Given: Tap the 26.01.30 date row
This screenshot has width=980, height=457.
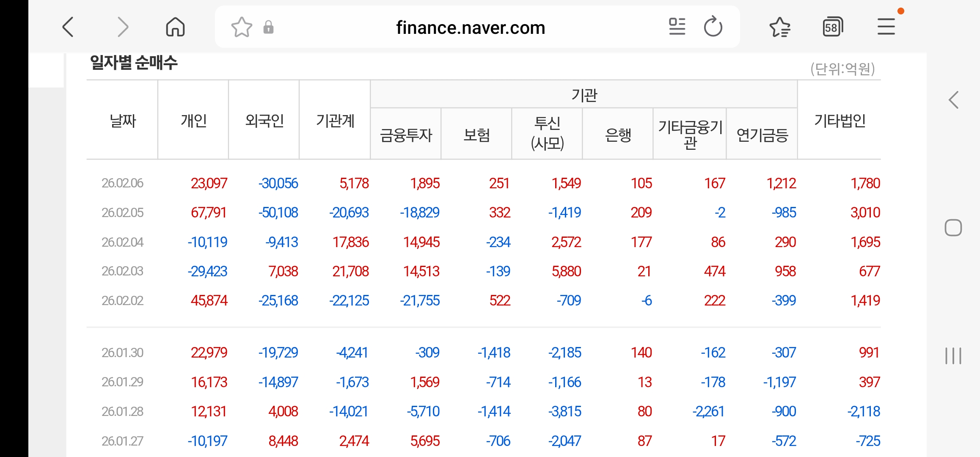Looking at the screenshot, I should (122, 352).
